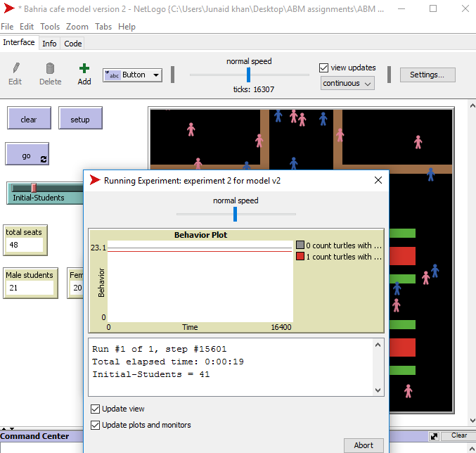This screenshot has height=453, width=476.
Task: Click the gray legend swatch for pen 0
Action: pos(300,245)
